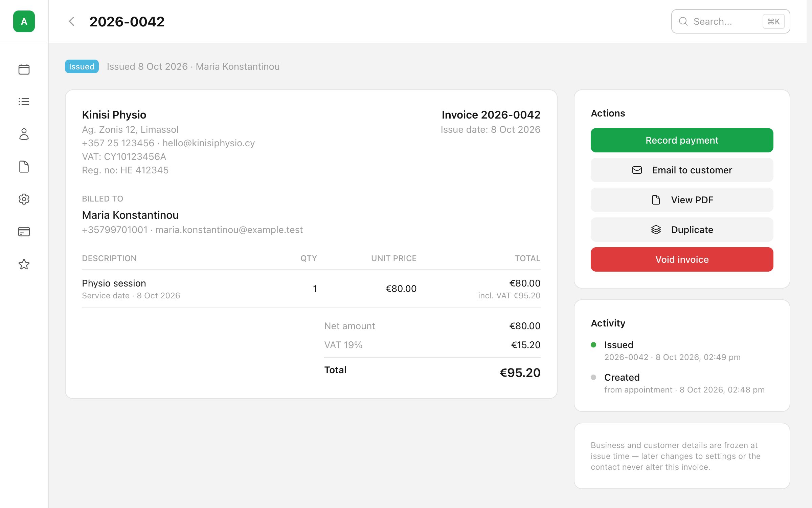Screen dimensions: 812x508
Task: Click the 2026-0042 page title
Action: click(x=127, y=22)
